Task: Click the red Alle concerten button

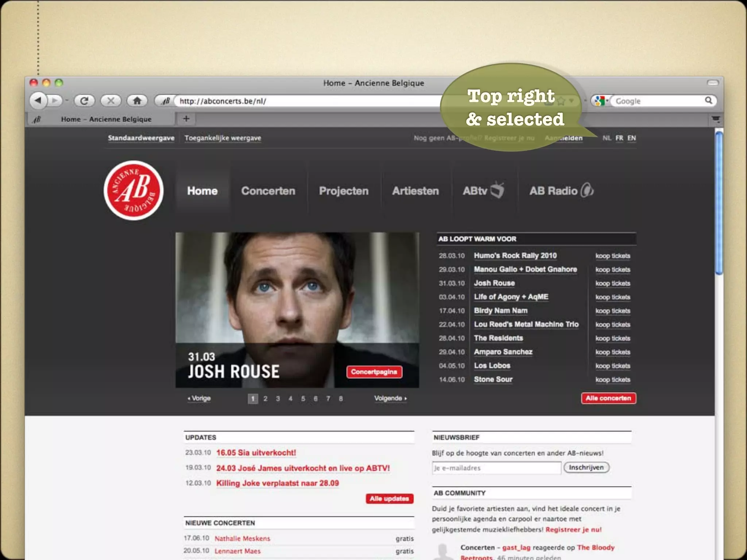Action: 608,398
